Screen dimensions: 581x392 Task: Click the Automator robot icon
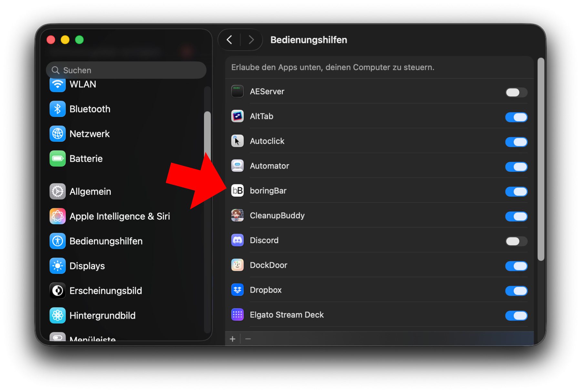tap(238, 166)
